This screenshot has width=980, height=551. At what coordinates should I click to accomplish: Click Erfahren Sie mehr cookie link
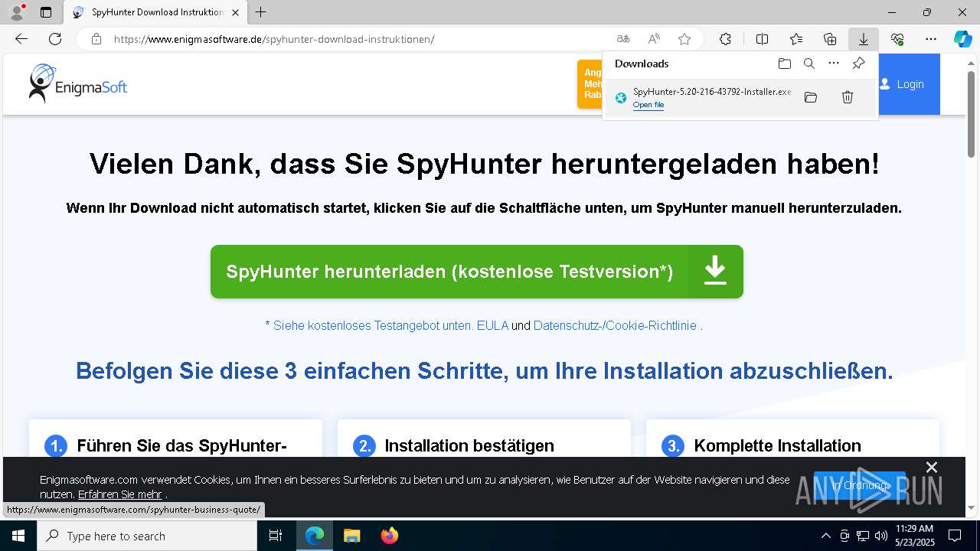(x=120, y=494)
